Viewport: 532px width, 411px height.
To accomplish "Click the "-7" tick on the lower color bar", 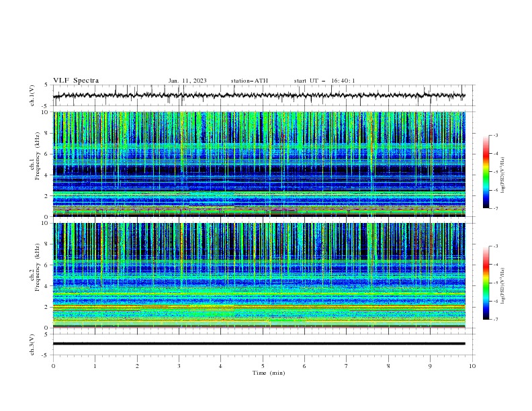I will pos(495,320).
